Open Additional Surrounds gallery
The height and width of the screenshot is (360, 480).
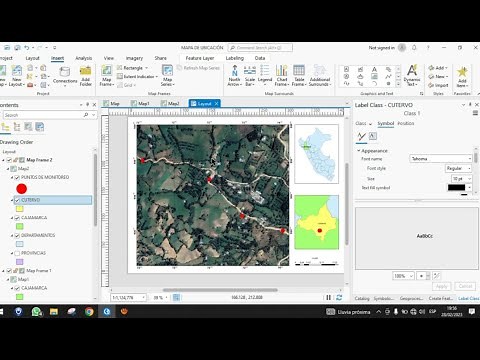coord(320,75)
